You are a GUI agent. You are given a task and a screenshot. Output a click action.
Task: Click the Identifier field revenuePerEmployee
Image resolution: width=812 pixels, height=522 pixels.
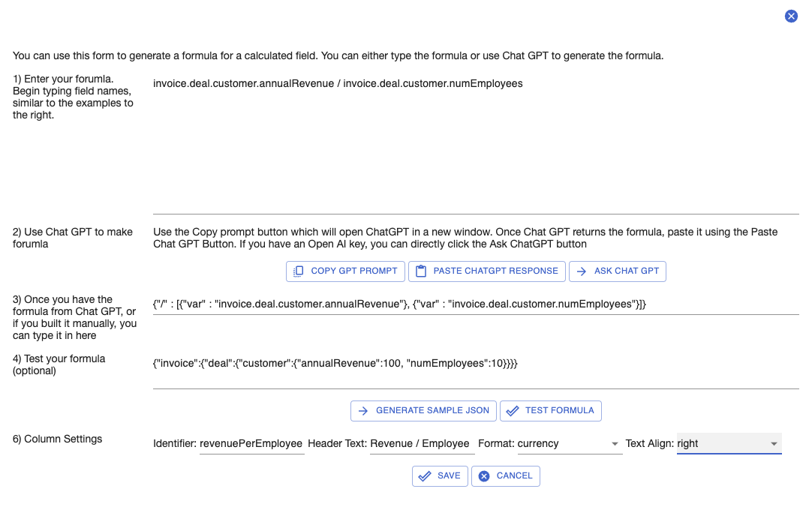(251, 444)
